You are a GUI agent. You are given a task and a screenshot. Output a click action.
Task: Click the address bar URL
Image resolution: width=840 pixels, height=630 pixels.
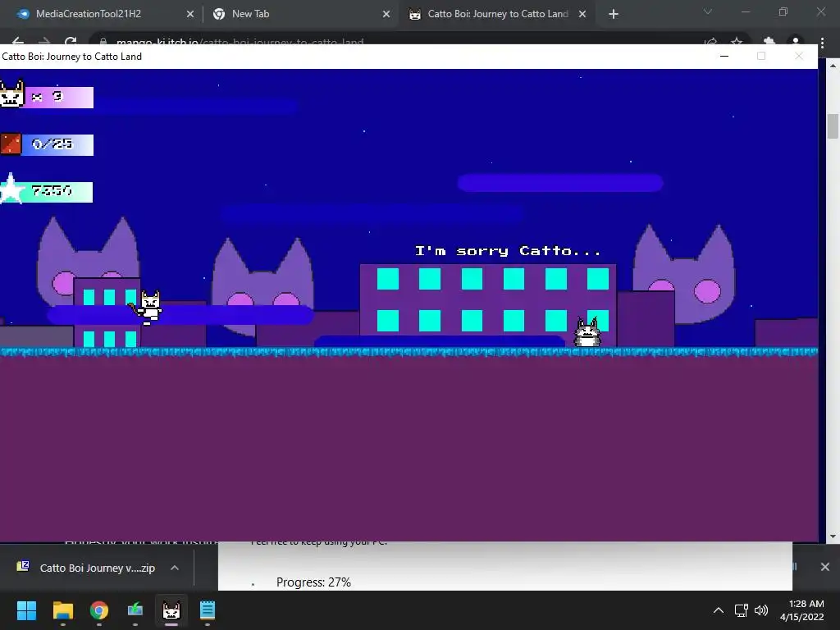tap(240, 41)
